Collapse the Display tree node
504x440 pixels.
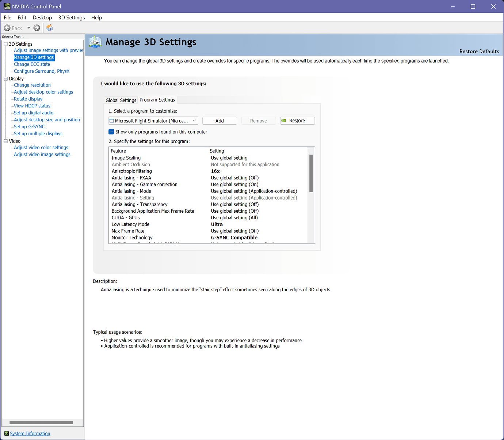tap(5, 79)
